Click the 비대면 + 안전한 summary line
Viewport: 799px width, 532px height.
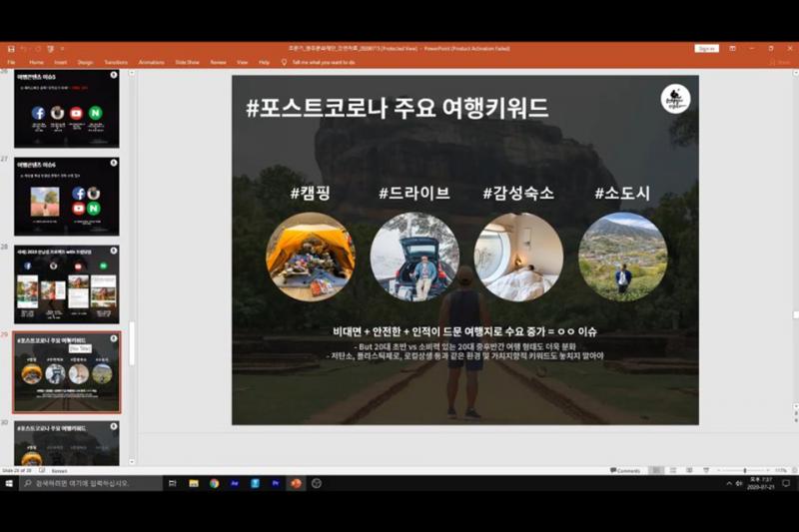coord(464,331)
